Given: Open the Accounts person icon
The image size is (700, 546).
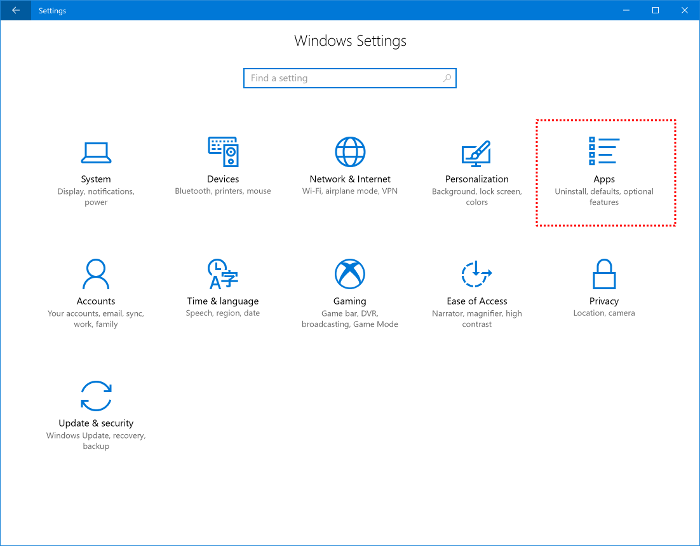Looking at the screenshot, I should [96, 274].
